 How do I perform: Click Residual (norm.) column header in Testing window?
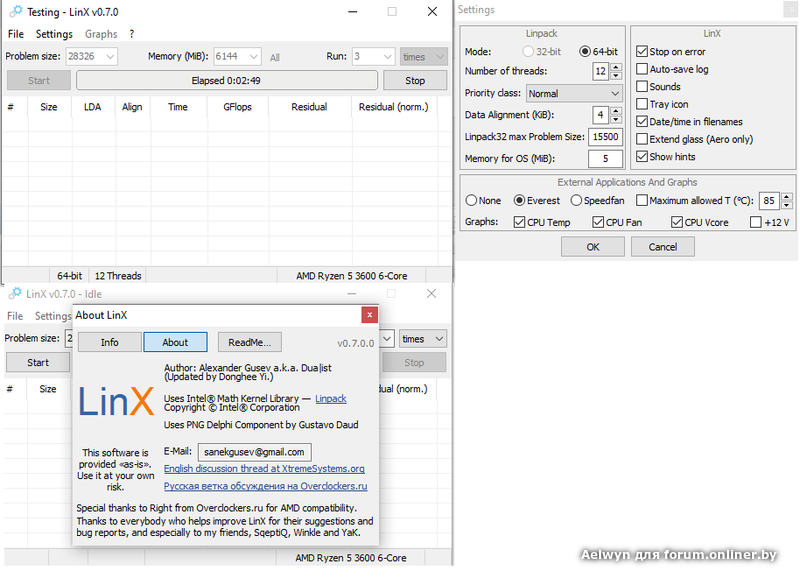pos(393,107)
